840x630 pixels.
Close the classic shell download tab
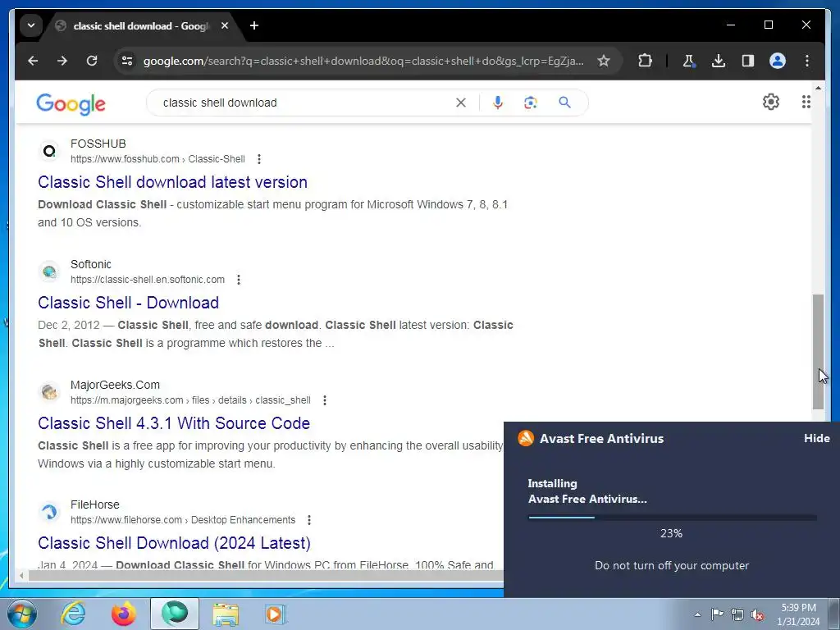click(x=225, y=25)
